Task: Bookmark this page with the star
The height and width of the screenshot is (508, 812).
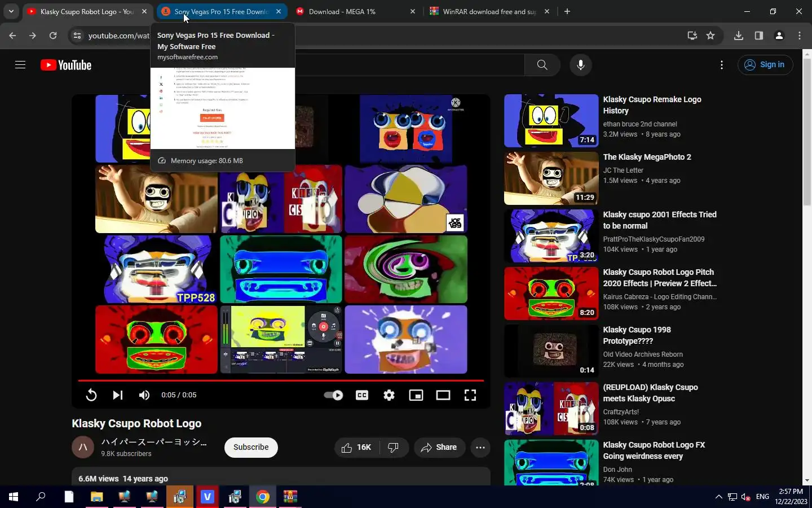Action: 710,36
